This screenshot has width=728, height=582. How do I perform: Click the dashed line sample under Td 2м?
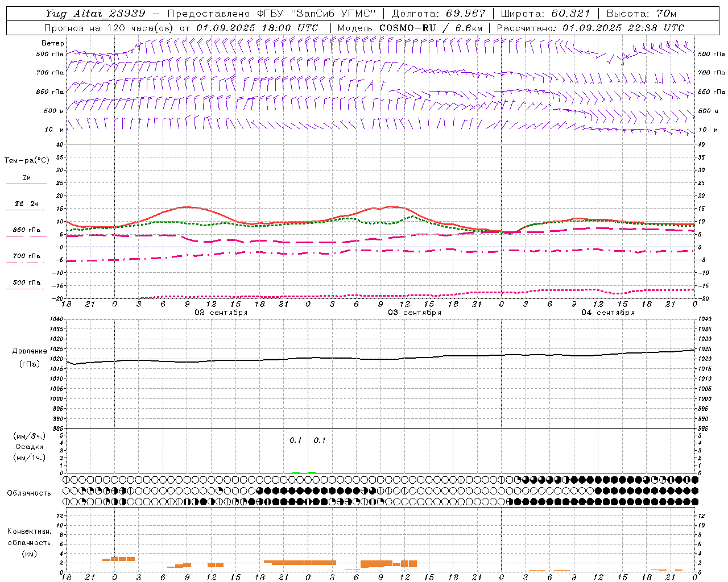click(26, 210)
